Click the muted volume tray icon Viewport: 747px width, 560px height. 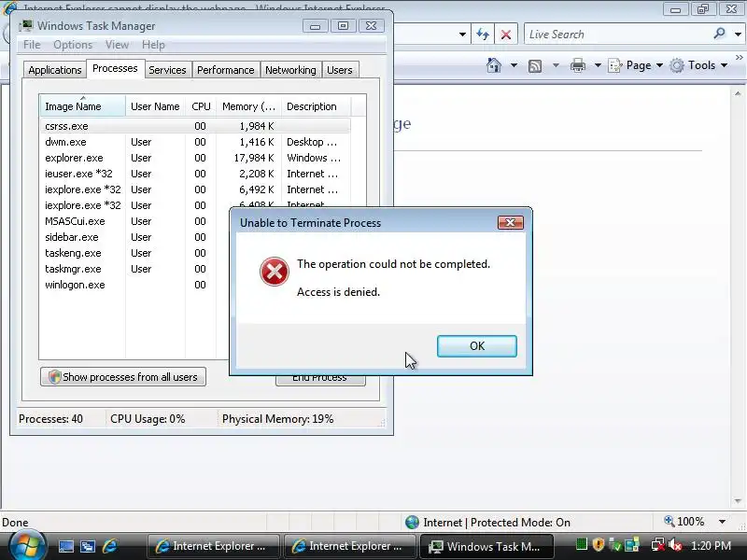674,545
